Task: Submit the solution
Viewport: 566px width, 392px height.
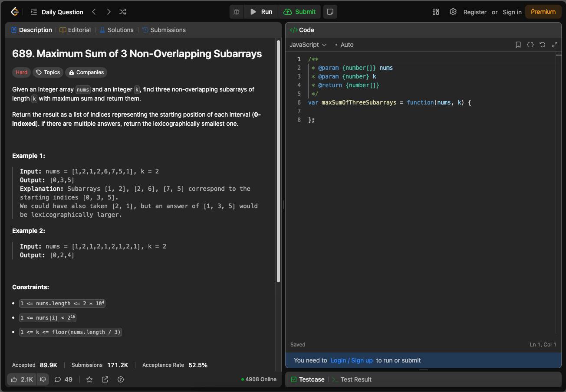Action: [x=299, y=12]
